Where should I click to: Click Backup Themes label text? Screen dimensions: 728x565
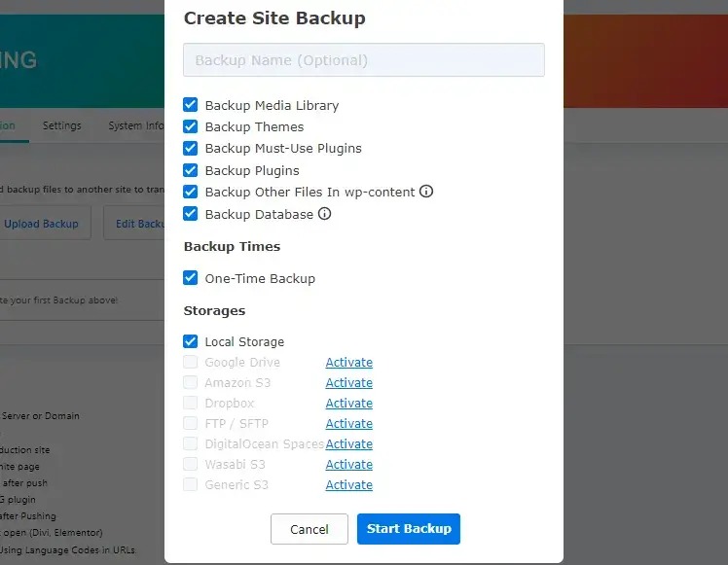click(x=254, y=126)
